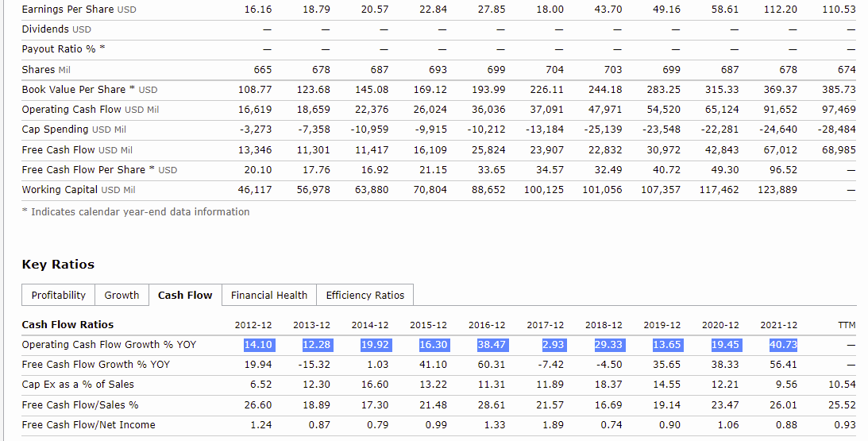Click the Operating Cash Flow Growth % YOY label
The image size is (868, 441).
pos(109,344)
